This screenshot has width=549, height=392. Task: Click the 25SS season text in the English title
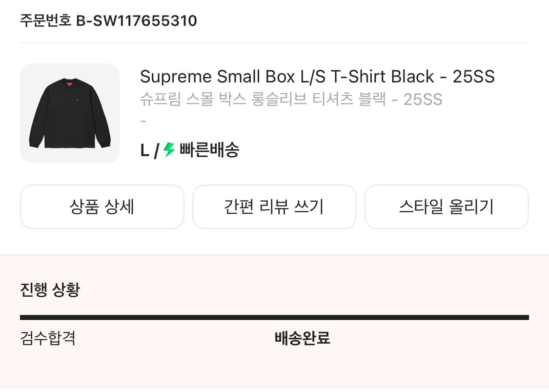[473, 77]
